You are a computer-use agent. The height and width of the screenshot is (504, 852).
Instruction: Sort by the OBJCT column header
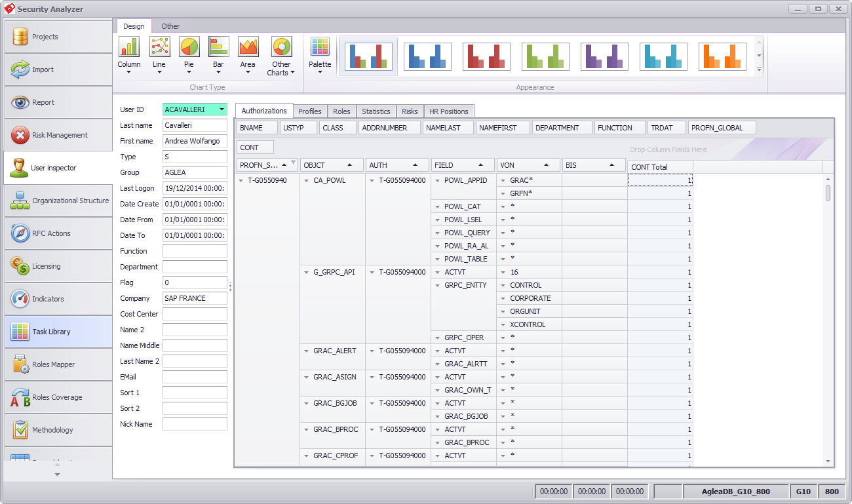(x=332, y=165)
